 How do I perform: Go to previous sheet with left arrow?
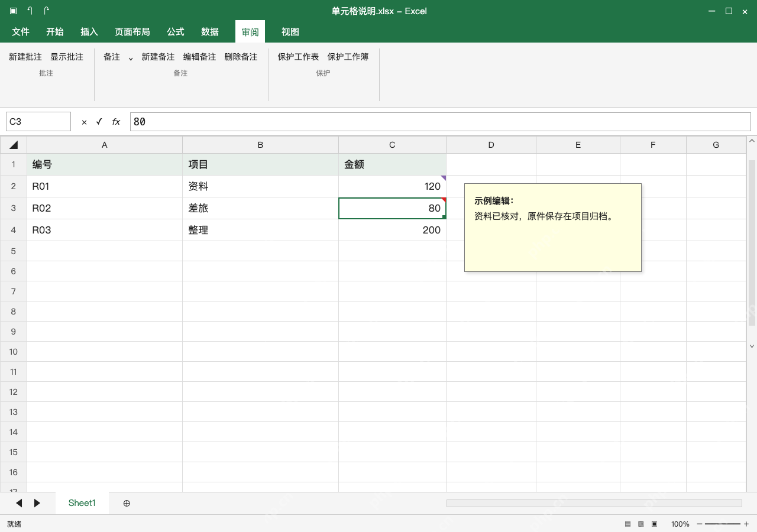click(x=19, y=503)
